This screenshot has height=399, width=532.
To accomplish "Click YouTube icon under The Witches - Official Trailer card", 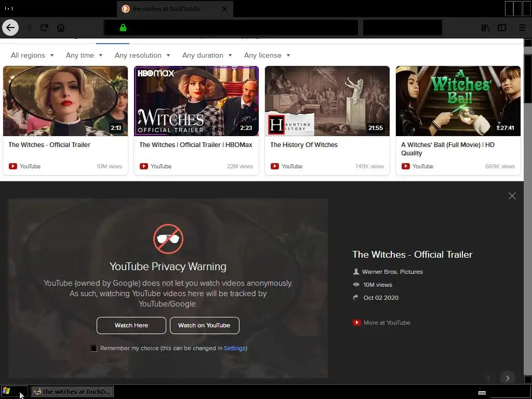I will coord(13,166).
